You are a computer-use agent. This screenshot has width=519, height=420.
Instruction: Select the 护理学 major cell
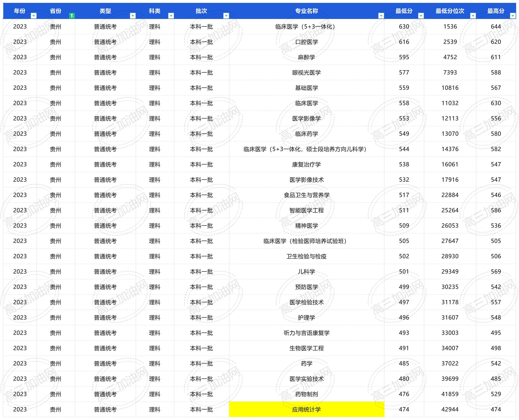tap(307, 318)
